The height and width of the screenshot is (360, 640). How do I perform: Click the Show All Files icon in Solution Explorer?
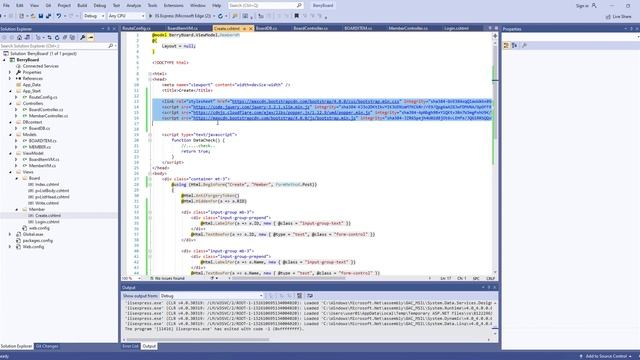click(x=72, y=37)
